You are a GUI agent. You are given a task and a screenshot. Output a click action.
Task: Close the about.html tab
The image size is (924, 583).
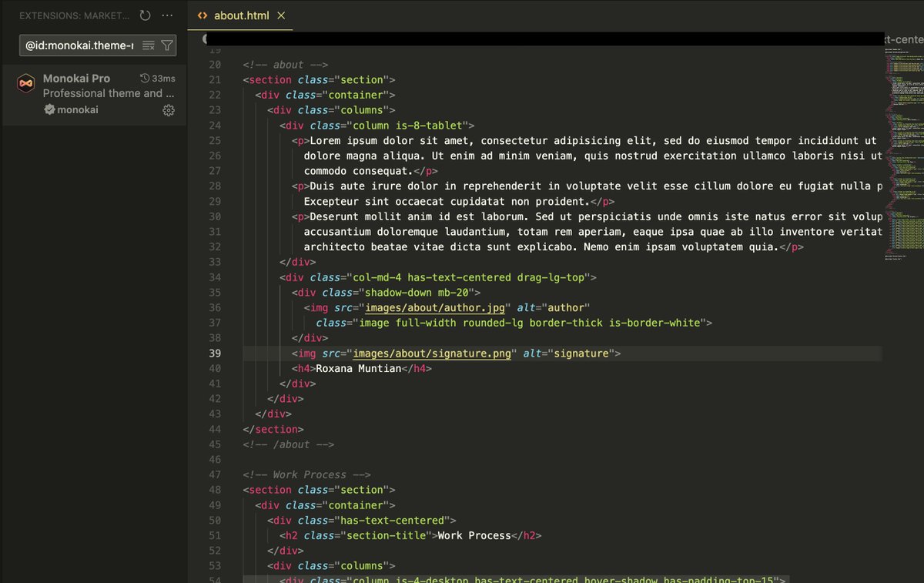point(280,15)
